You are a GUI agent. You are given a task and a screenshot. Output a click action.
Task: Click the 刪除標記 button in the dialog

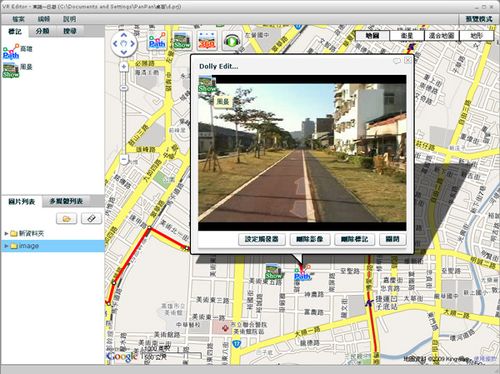point(354,239)
